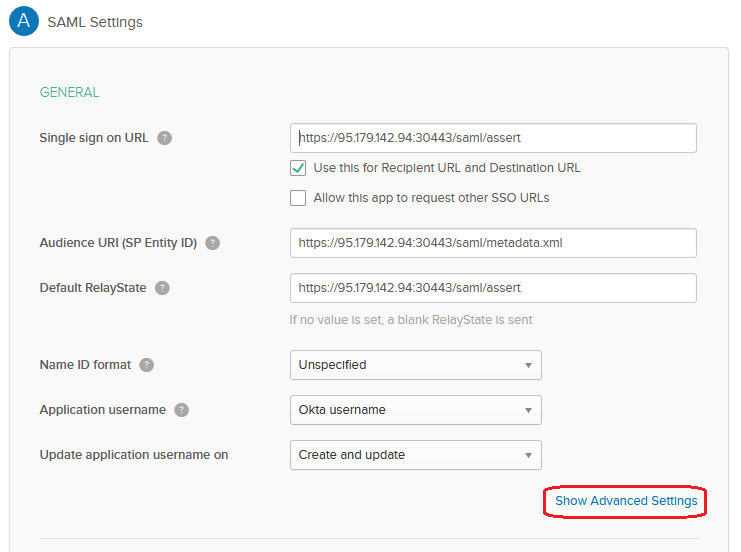
Task: Show help for Name ID format
Action: pyautogui.click(x=146, y=365)
